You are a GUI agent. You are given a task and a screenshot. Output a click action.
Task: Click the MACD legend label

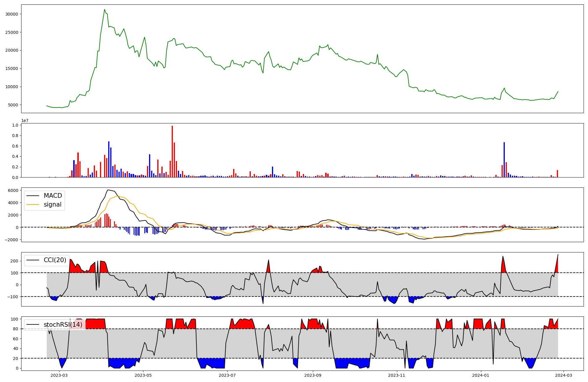coord(53,196)
